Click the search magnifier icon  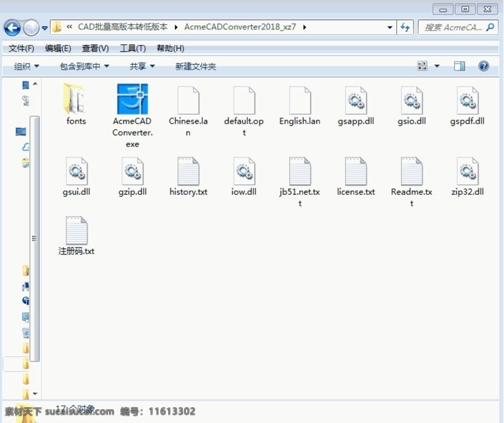[x=490, y=28]
